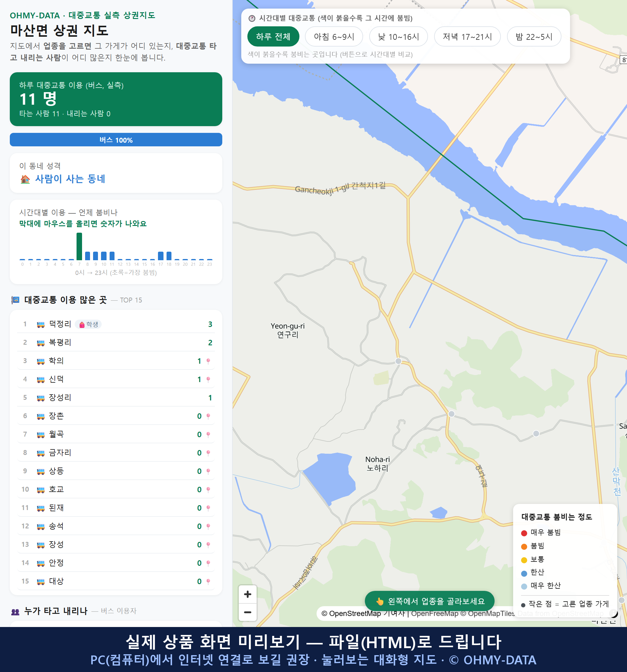Select the 안정 stop name

tap(56, 563)
